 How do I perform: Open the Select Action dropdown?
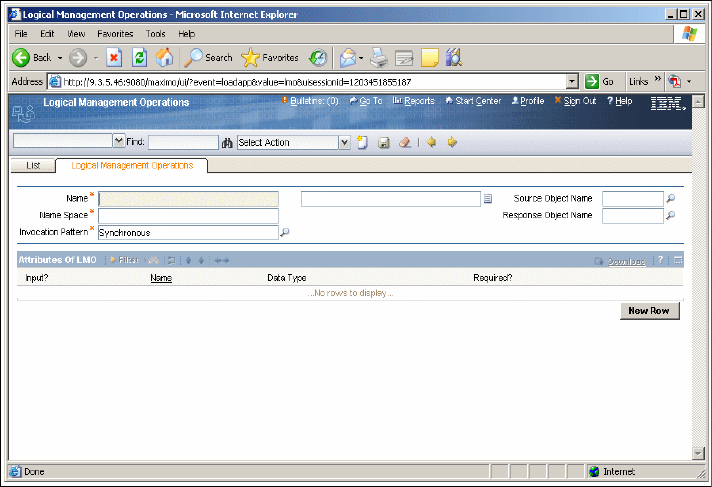[x=345, y=143]
